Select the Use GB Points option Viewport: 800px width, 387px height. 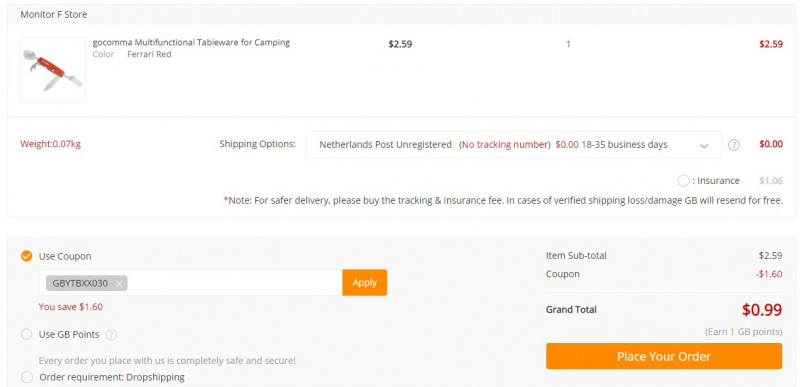(27, 334)
